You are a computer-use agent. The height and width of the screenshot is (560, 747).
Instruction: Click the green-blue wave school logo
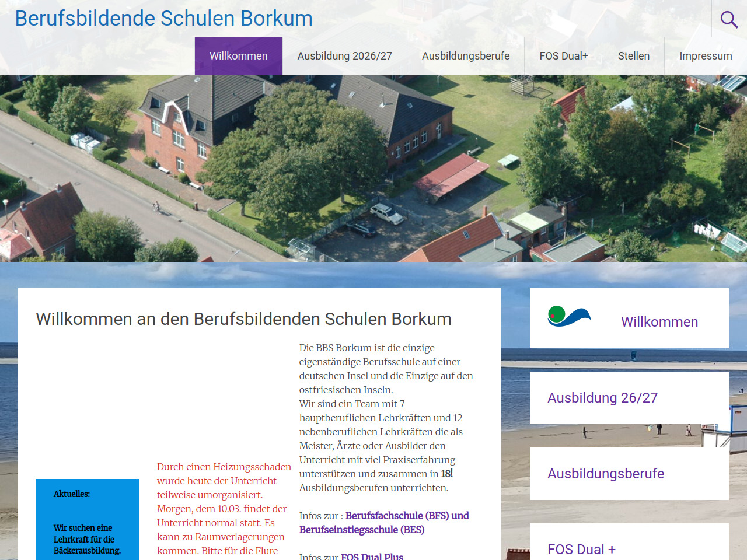pyautogui.click(x=569, y=316)
